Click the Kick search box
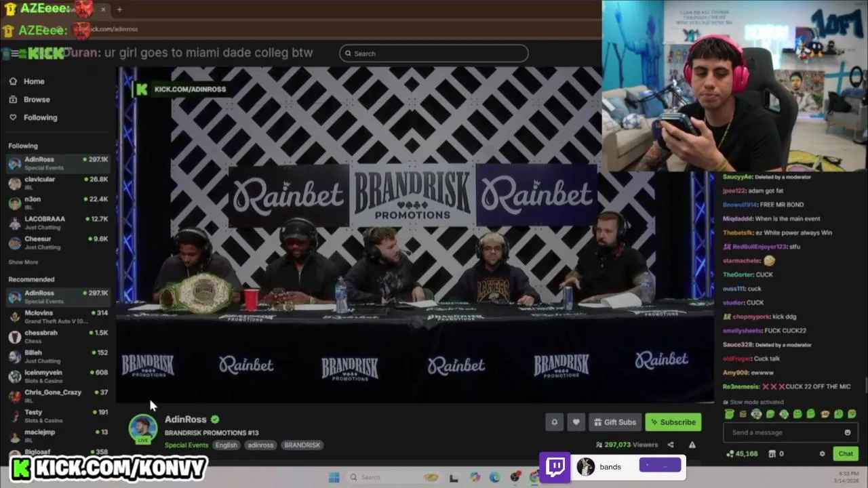The height and width of the screenshot is (488, 868). click(x=434, y=54)
